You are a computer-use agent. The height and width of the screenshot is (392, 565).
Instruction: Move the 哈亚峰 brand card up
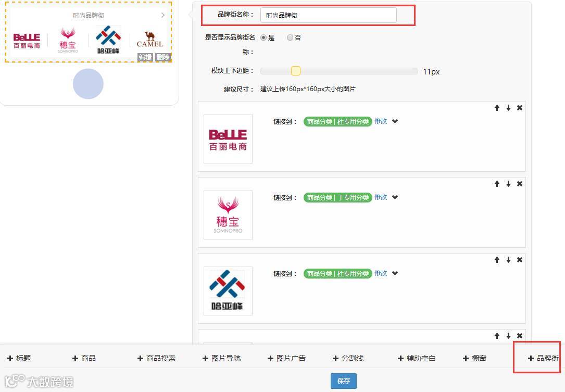[x=497, y=260]
